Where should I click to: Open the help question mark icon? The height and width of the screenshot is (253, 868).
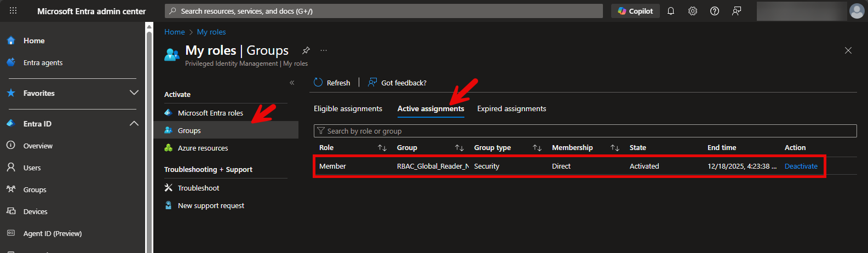715,11
